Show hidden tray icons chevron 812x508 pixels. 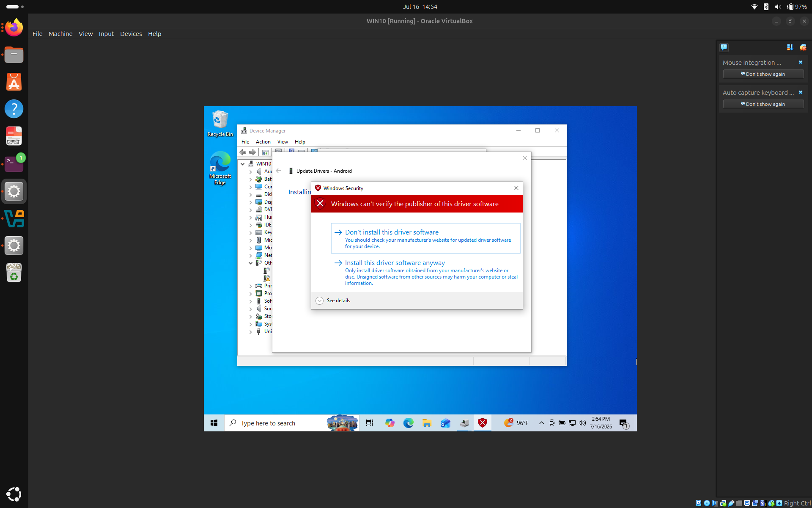pos(541,423)
